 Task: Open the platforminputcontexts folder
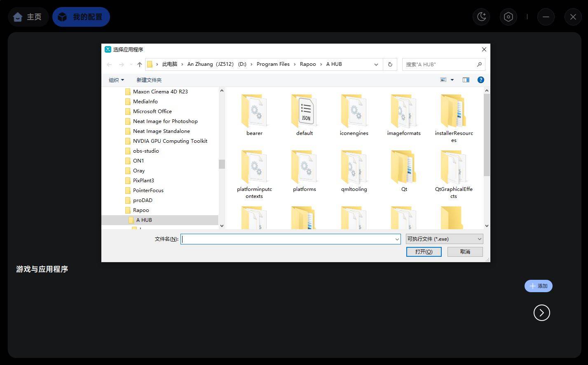coord(254,174)
